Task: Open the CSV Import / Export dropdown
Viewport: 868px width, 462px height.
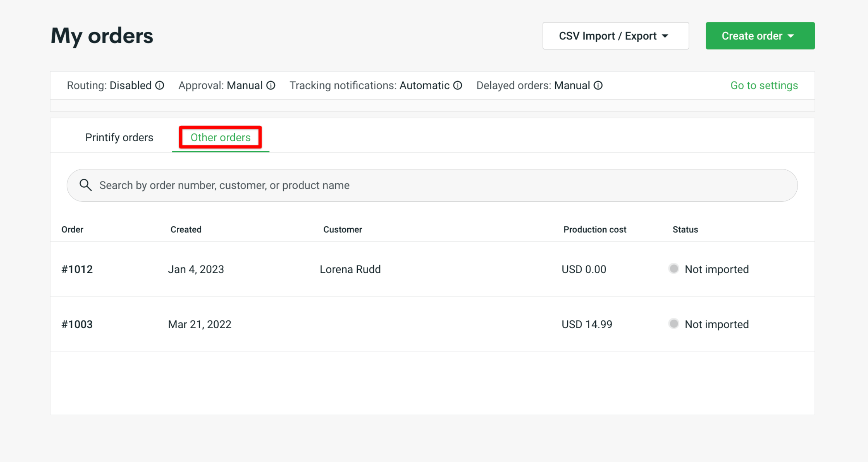Action: 615,36
